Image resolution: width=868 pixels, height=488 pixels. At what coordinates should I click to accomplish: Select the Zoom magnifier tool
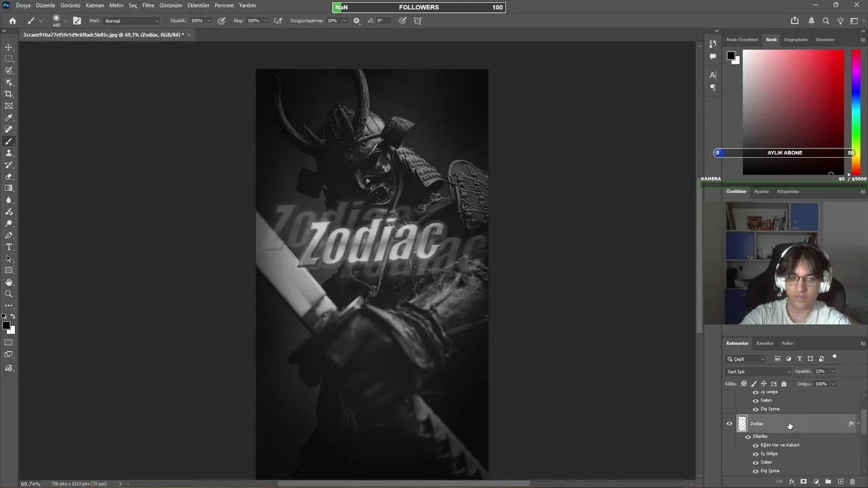[9, 294]
